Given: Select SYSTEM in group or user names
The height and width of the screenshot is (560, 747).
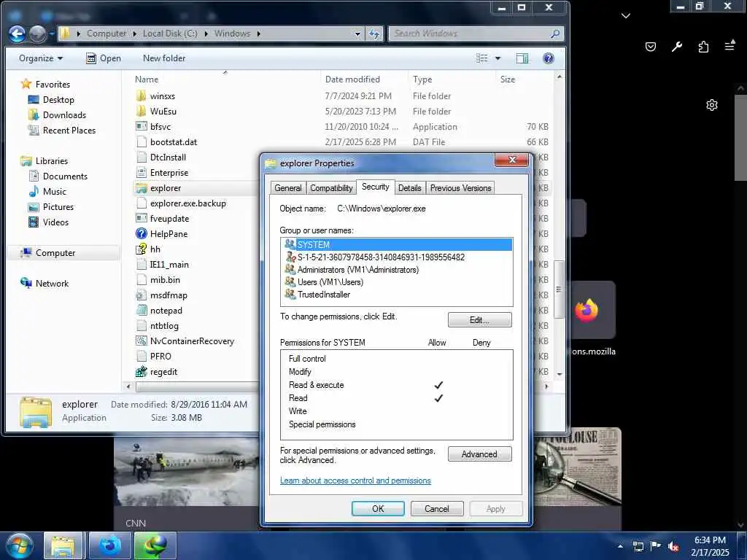Looking at the screenshot, I should pos(398,244).
